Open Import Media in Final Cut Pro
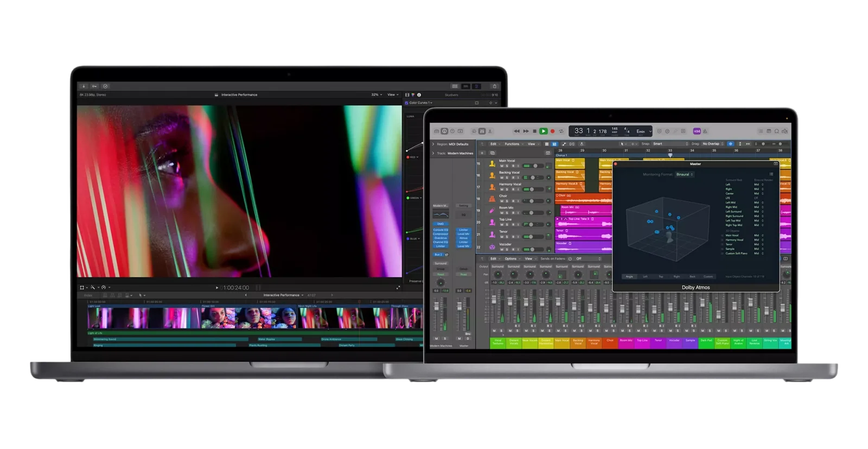This screenshot has height=449, width=868. coord(84,86)
